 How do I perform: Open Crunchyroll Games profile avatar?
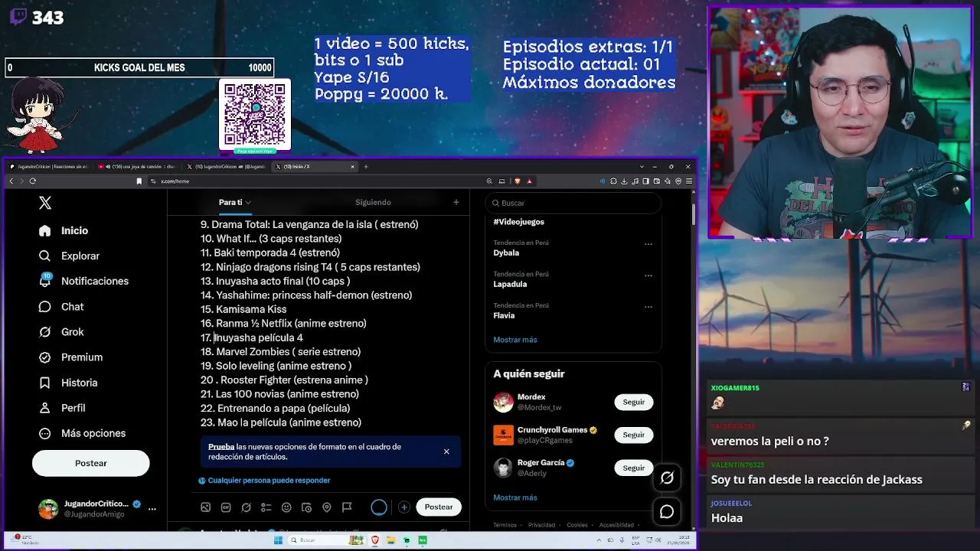pos(503,435)
